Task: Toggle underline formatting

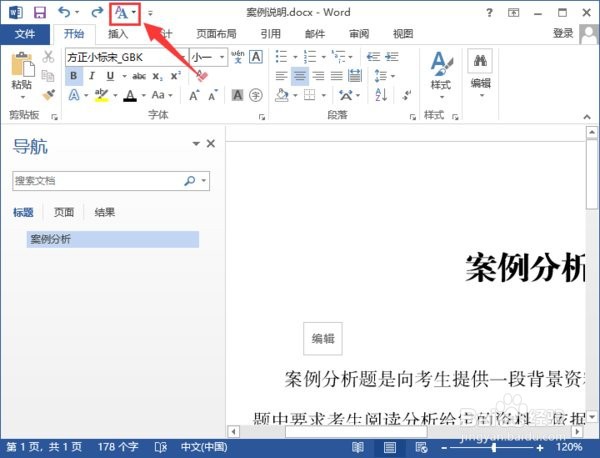Action: click(110, 76)
